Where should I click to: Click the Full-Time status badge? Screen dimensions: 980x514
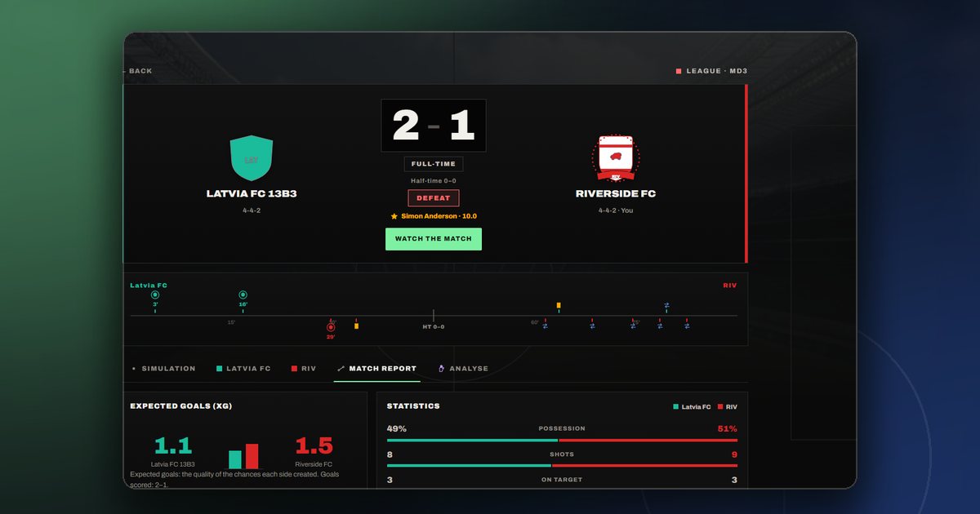[434, 164]
